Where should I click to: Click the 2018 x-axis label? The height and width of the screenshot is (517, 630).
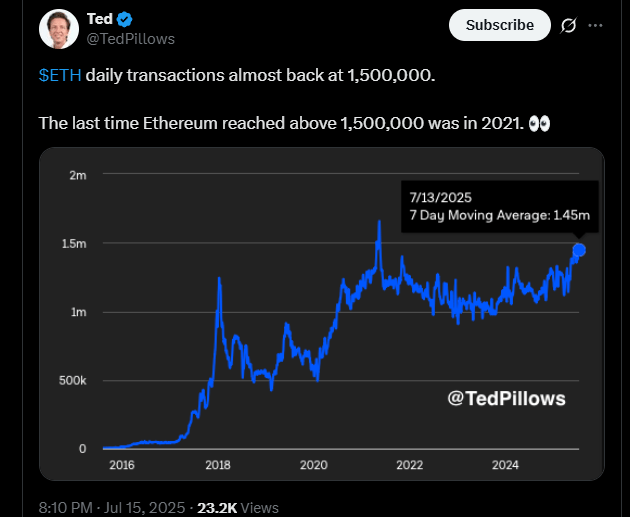(218, 465)
